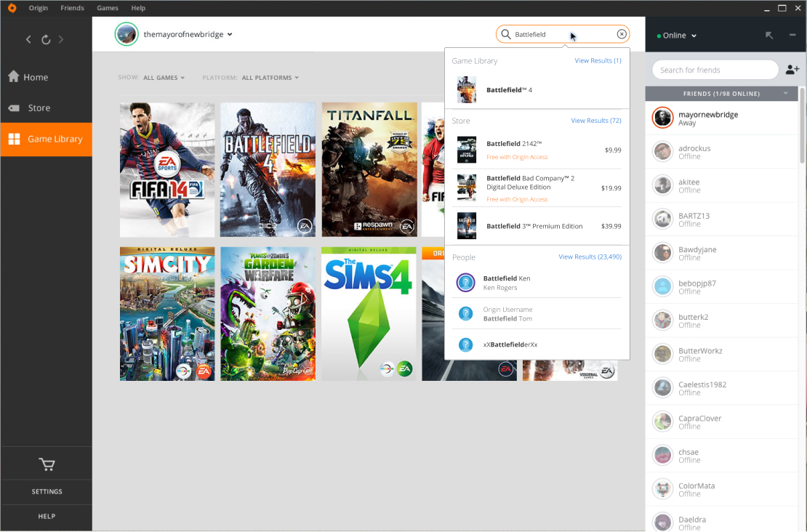807x532 pixels.
Task: Open Settings at the sidebar bottom
Action: (47, 492)
